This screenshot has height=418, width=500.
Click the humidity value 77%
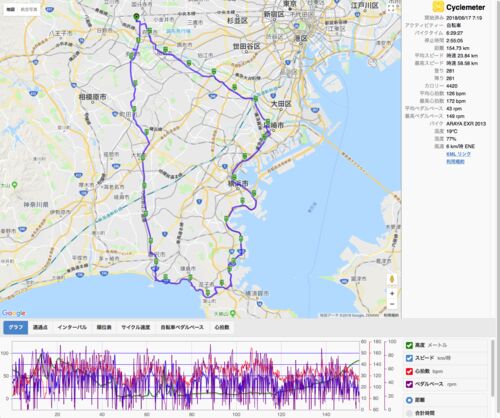click(451, 139)
